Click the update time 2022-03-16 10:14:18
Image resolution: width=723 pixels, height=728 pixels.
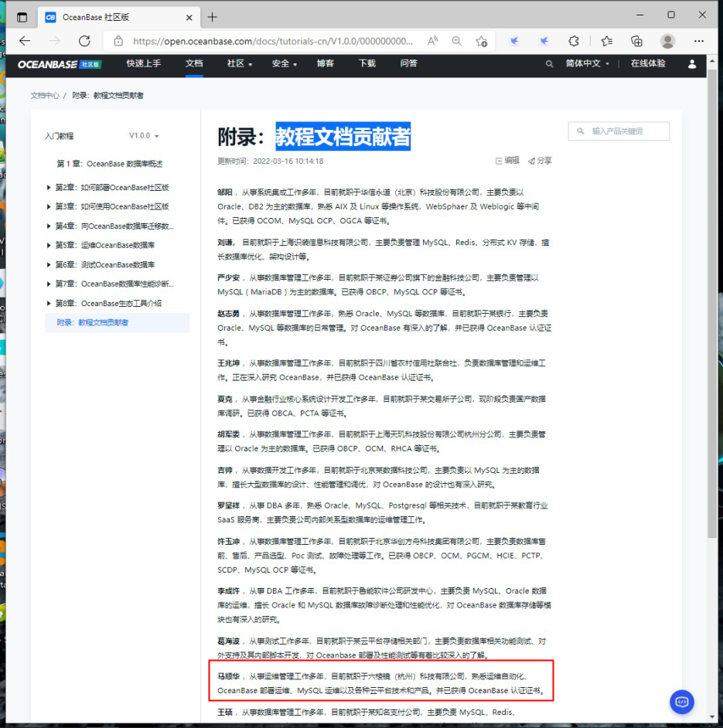pos(288,161)
